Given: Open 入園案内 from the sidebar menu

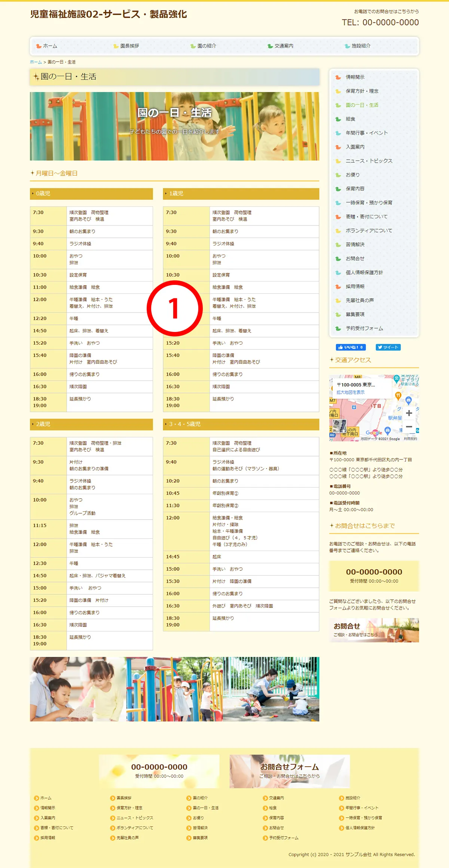Looking at the screenshot, I should pyautogui.click(x=355, y=147).
